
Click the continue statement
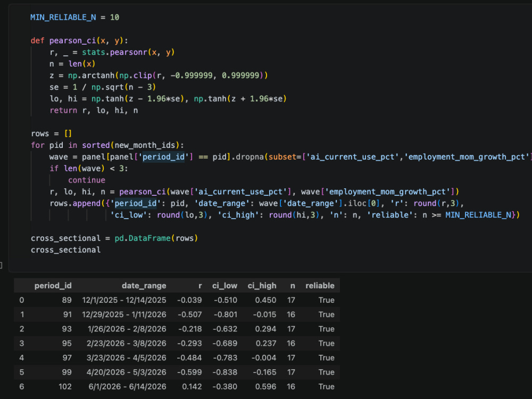pyautogui.click(x=87, y=180)
